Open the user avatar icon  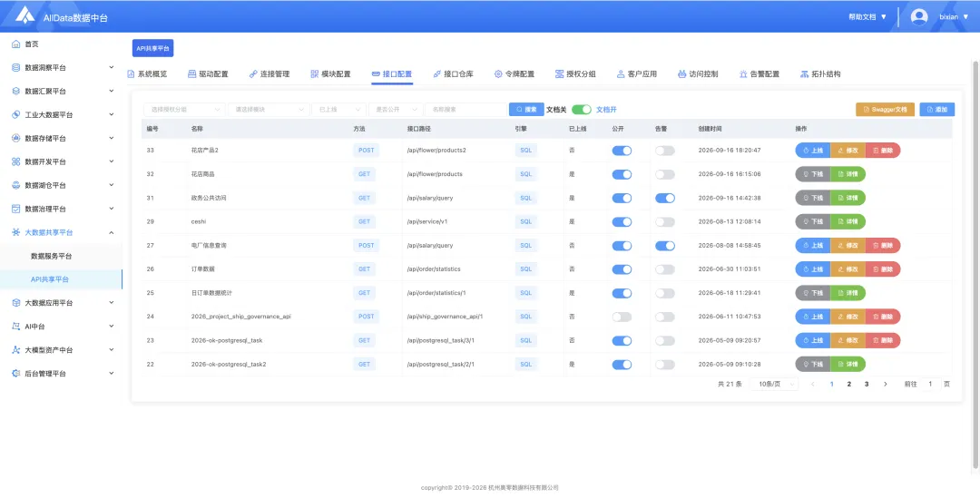pyautogui.click(x=918, y=17)
